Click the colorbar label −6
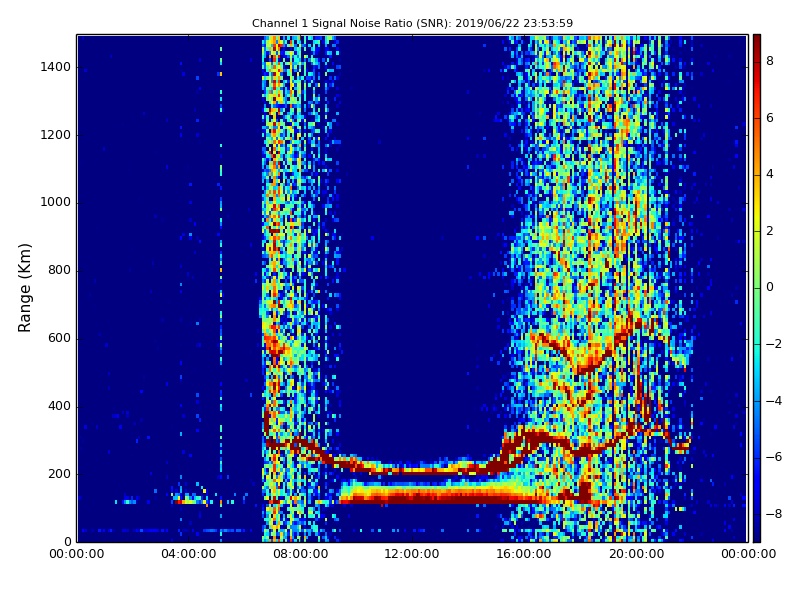 pyautogui.click(x=774, y=457)
